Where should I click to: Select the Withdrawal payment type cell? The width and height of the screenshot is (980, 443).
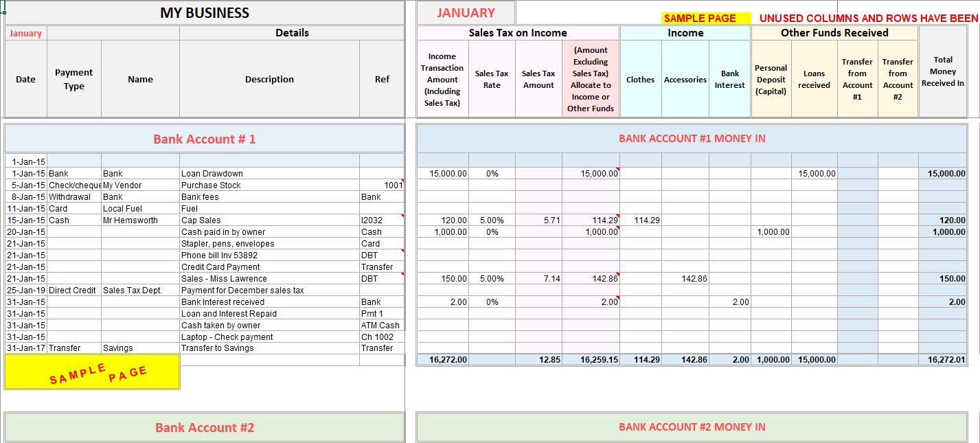tap(74, 197)
